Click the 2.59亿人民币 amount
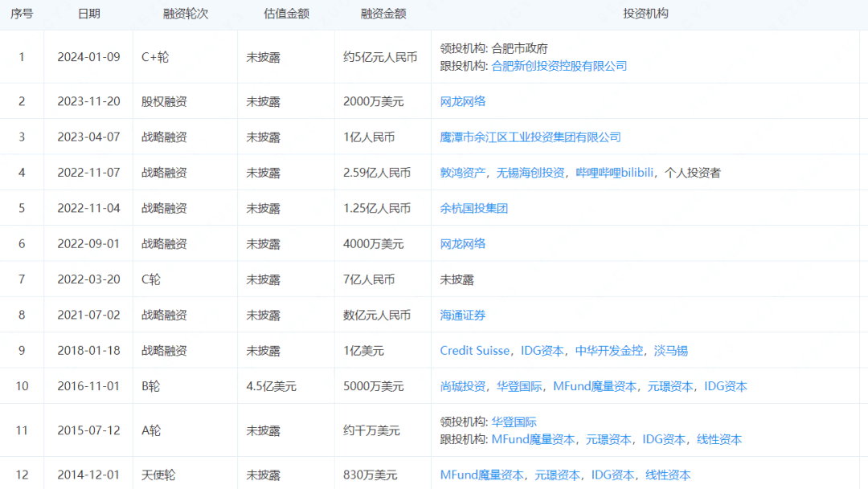 377,173
